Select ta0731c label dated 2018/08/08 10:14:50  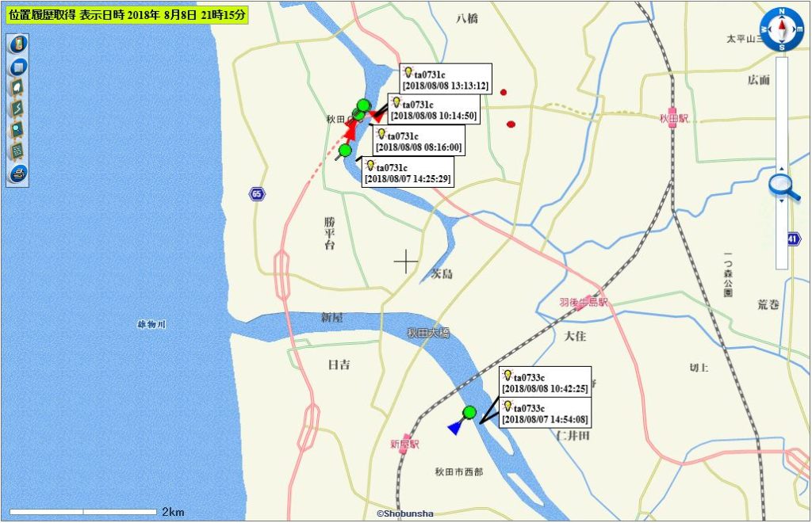tap(434, 110)
